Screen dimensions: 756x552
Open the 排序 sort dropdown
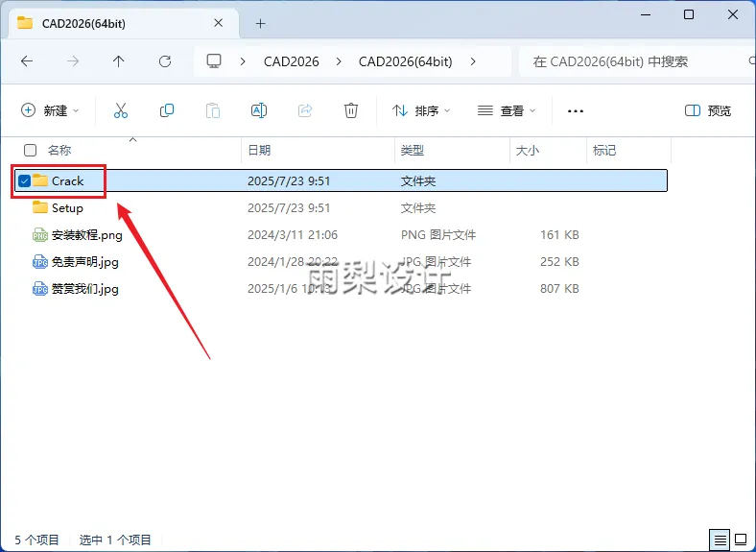tap(421, 110)
